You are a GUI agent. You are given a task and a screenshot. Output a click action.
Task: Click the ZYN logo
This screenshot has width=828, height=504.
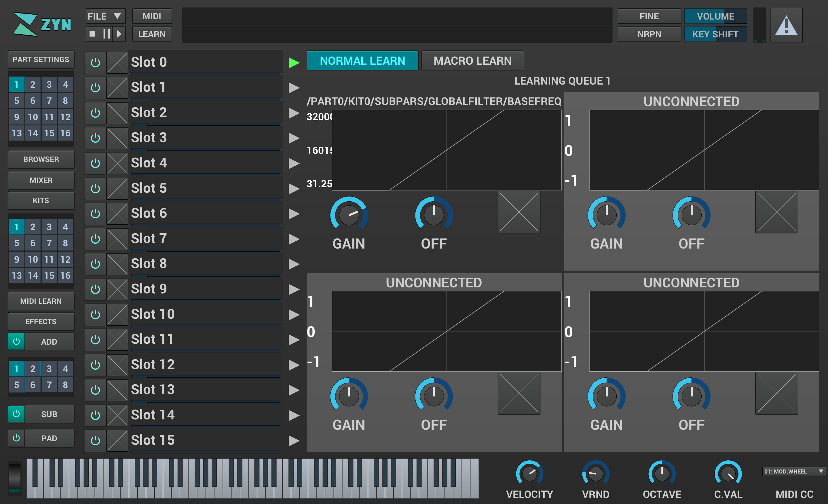[42, 24]
